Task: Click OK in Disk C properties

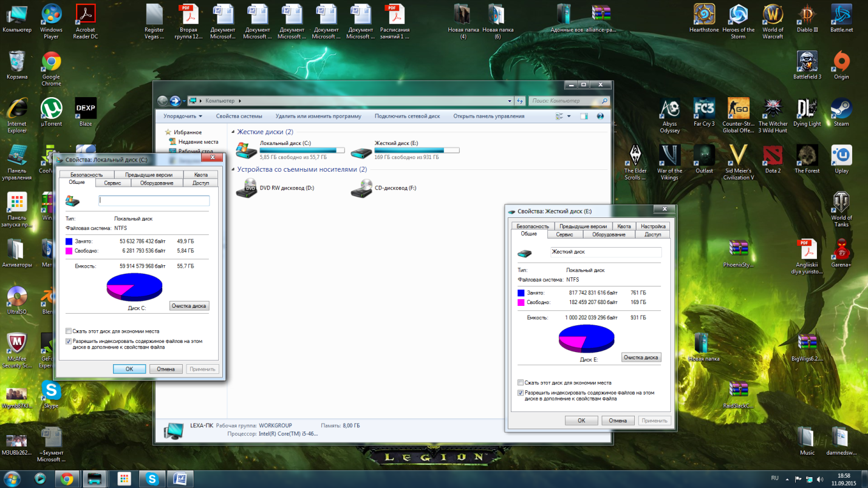Action: coord(129,369)
